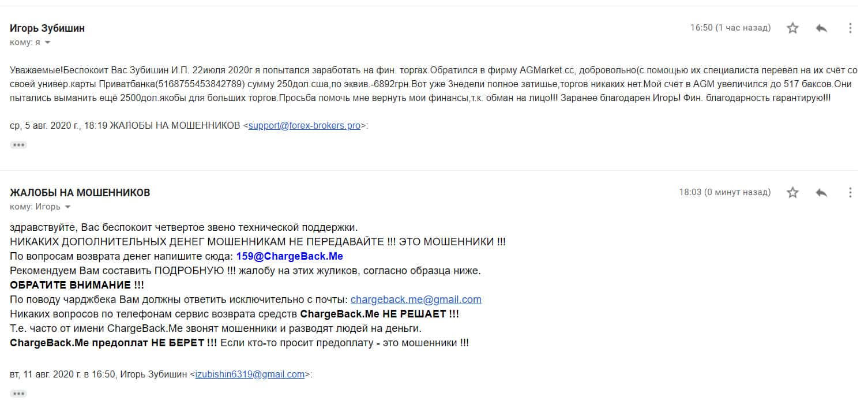868x404 pixels.
Task: Show trimmed content in second email
Action: [18, 394]
